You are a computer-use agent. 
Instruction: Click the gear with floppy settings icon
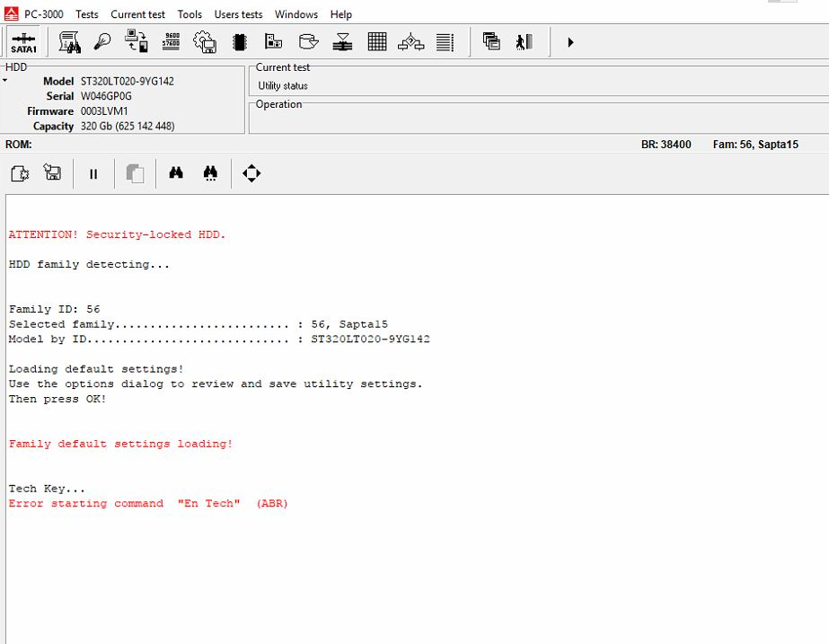[x=206, y=41]
